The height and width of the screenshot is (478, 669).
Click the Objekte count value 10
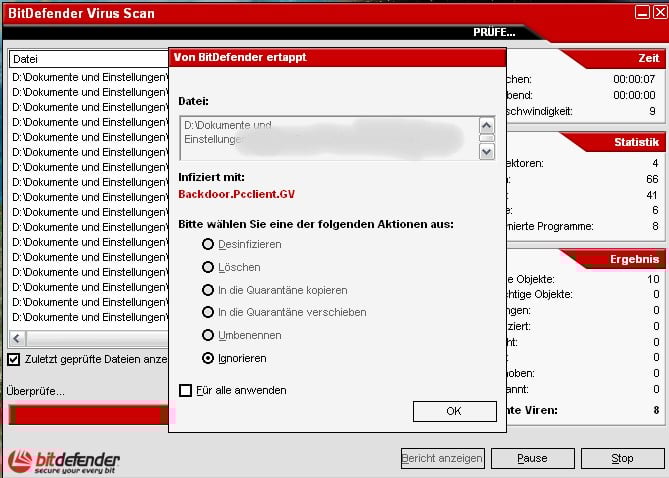[x=653, y=279]
